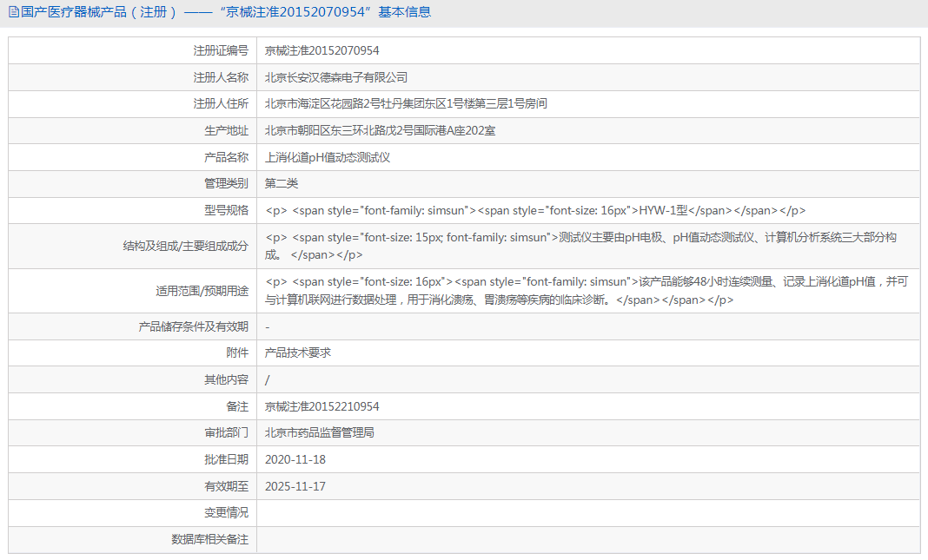This screenshot has height=560, width=928.
Task: Select the 注册证编号 label
Action: 221,51
